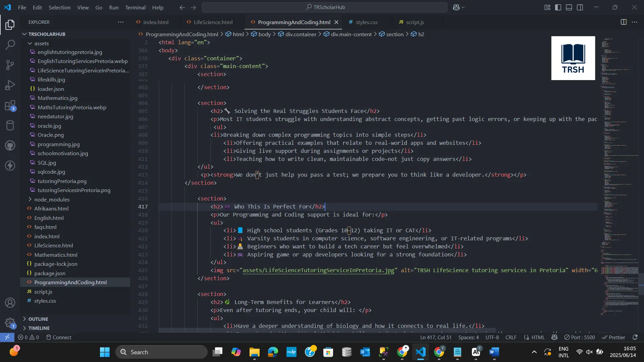
Task: Click the Explorer files icon
Action: (x=10, y=24)
